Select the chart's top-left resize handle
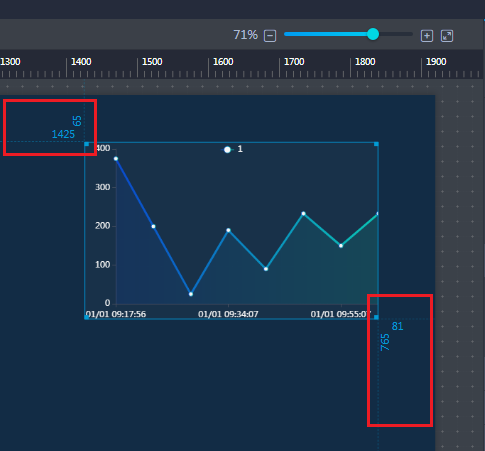 [x=87, y=144]
